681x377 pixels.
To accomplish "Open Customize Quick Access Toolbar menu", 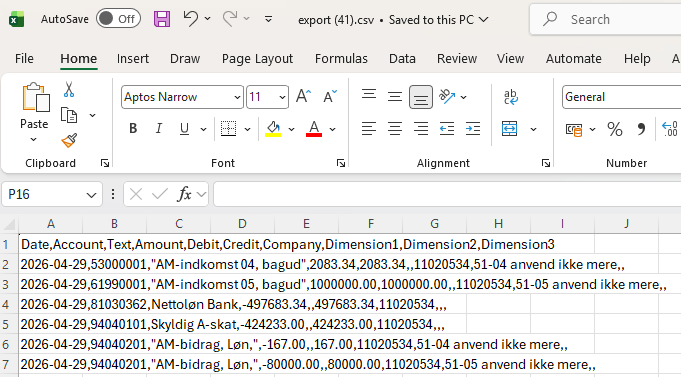I will (x=268, y=19).
